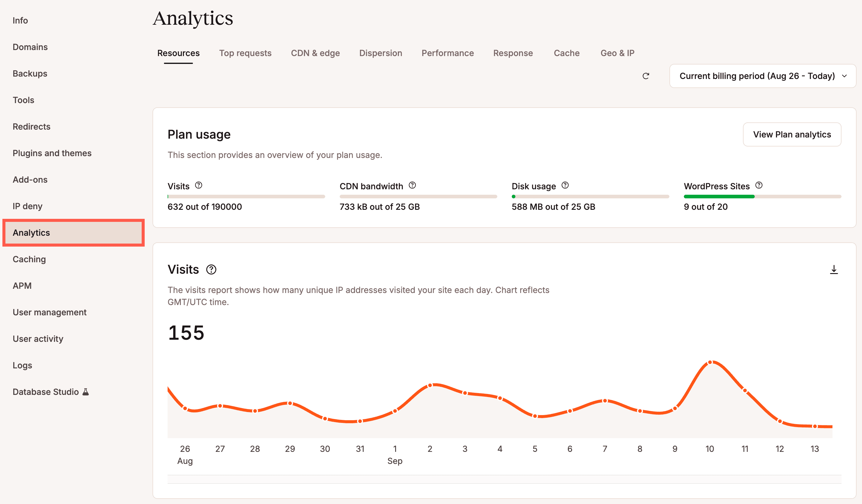
Task: Click the chart data point for Sep 10
Action: pyautogui.click(x=710, y=362)
